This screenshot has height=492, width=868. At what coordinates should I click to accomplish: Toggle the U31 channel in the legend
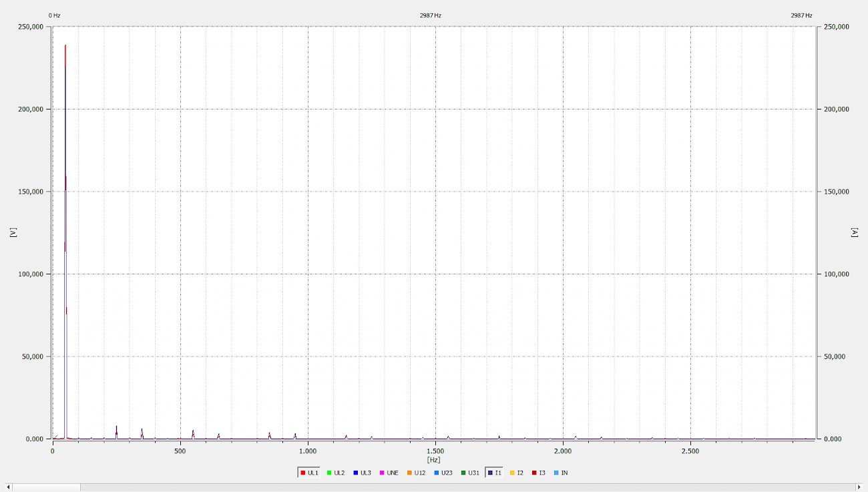click(469, 473)
